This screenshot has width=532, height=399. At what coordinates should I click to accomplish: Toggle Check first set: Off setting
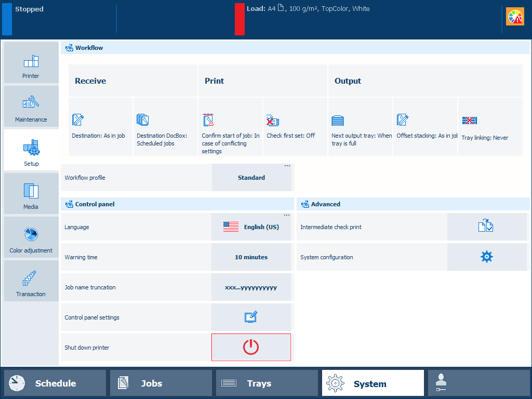coord(295,127)
